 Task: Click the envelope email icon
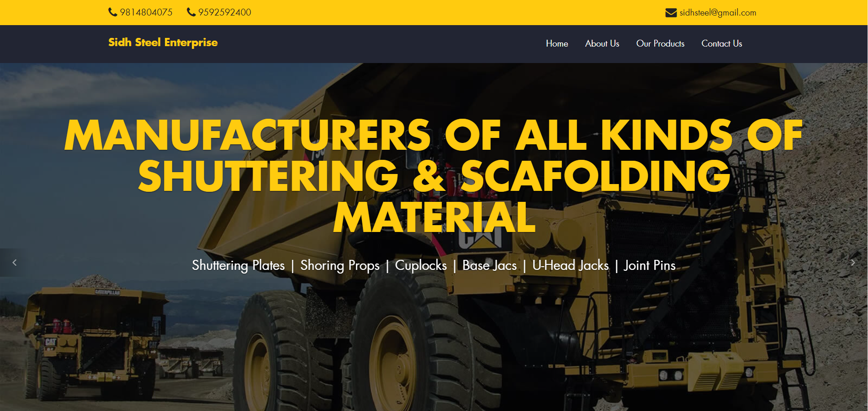671,13
